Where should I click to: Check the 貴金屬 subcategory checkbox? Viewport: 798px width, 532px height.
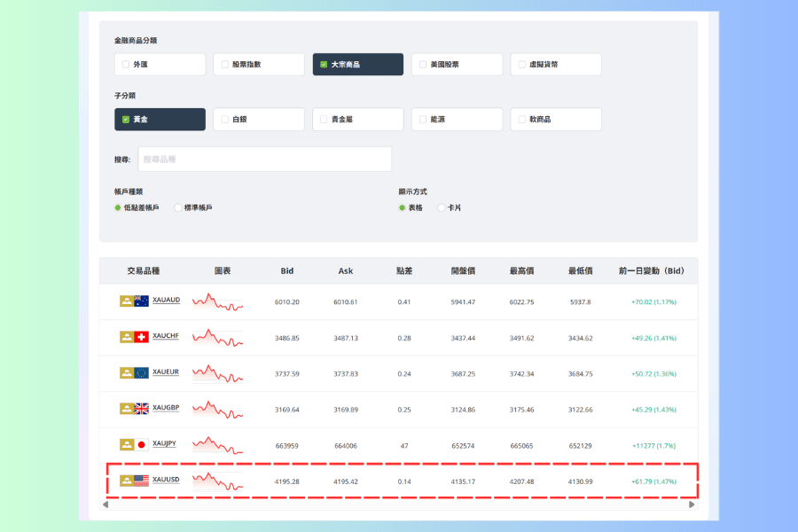(324, 120)
